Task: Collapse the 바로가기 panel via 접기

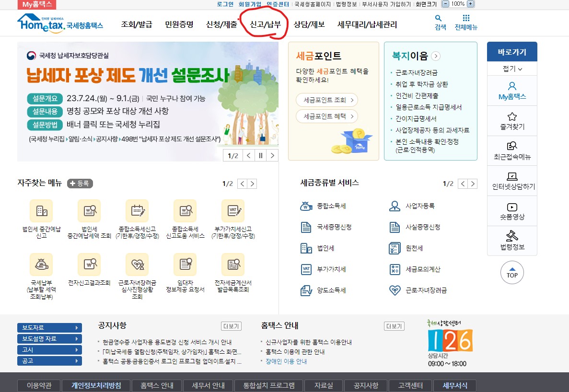Action: coord(512,69)
